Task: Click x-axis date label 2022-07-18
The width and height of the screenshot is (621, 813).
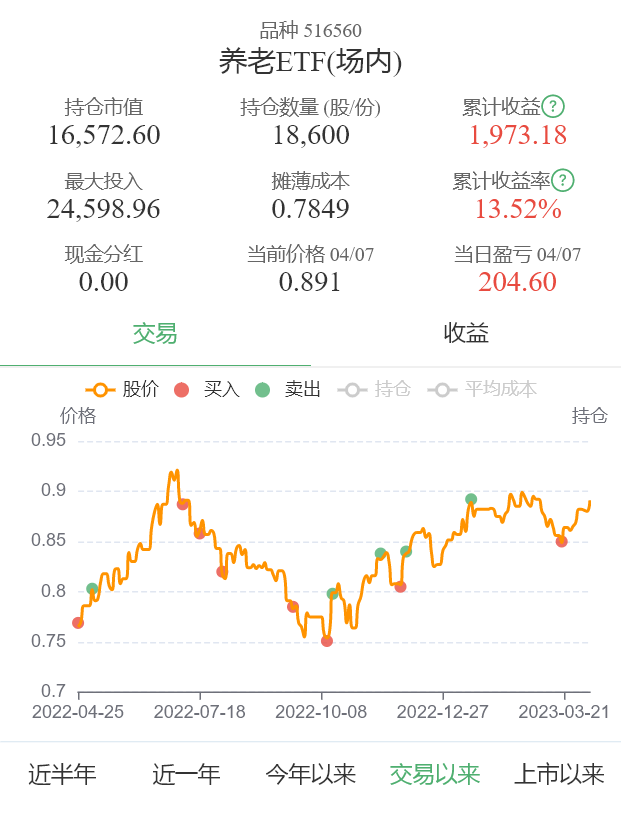Action: tap(200, 711)
